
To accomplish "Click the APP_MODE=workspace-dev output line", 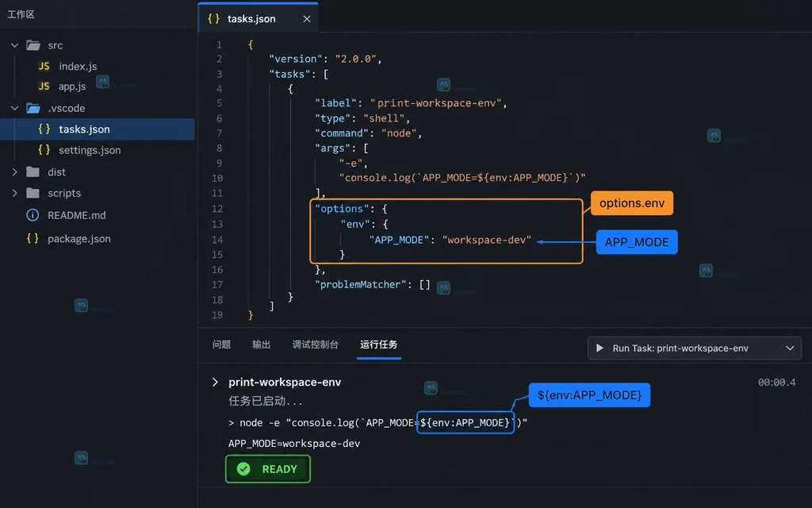I will pyautogui.click(x=294, y=443).
